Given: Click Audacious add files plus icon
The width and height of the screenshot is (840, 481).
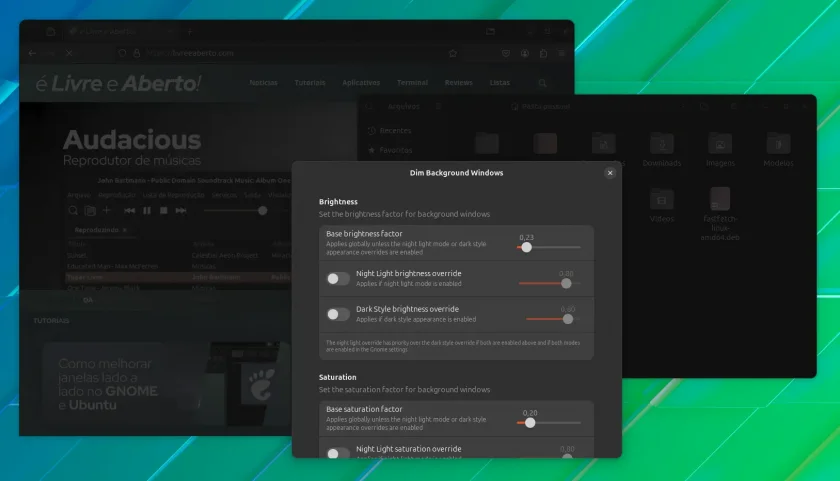Looking at the screenshot, I should [x=106, y=211].
